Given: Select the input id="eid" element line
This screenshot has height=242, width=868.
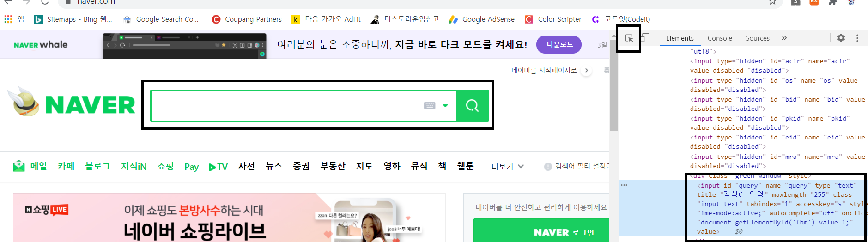Looking at the screenshot, I should [x=777, y=142].
